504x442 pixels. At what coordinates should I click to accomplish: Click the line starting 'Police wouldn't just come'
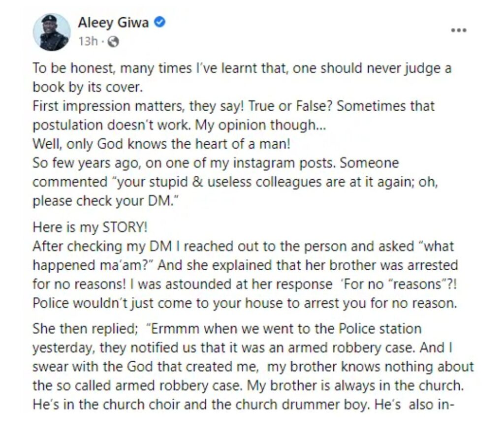(x=245, y=303)
